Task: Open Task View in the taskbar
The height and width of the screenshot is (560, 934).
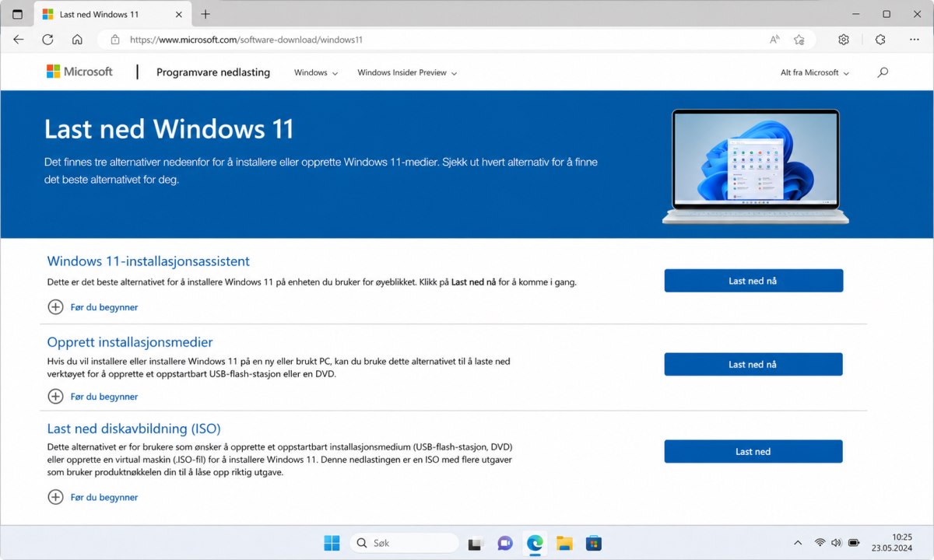Action: click(x=476, y=543)
